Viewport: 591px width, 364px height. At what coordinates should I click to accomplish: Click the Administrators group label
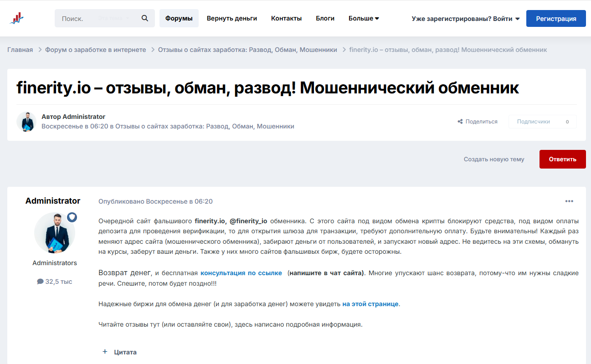tap(55, 263)
